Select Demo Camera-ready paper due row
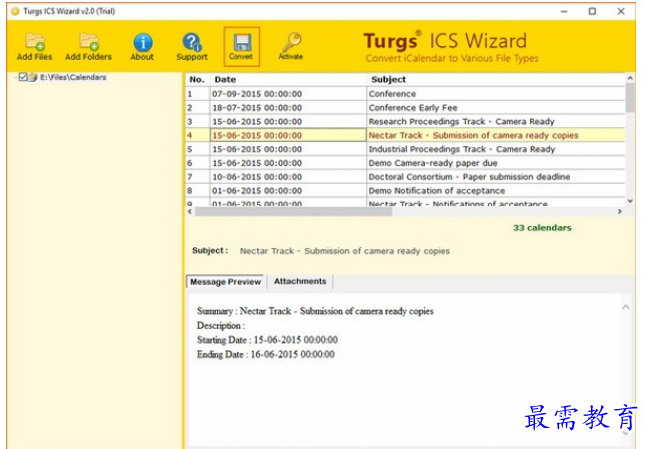 [405, 163]
